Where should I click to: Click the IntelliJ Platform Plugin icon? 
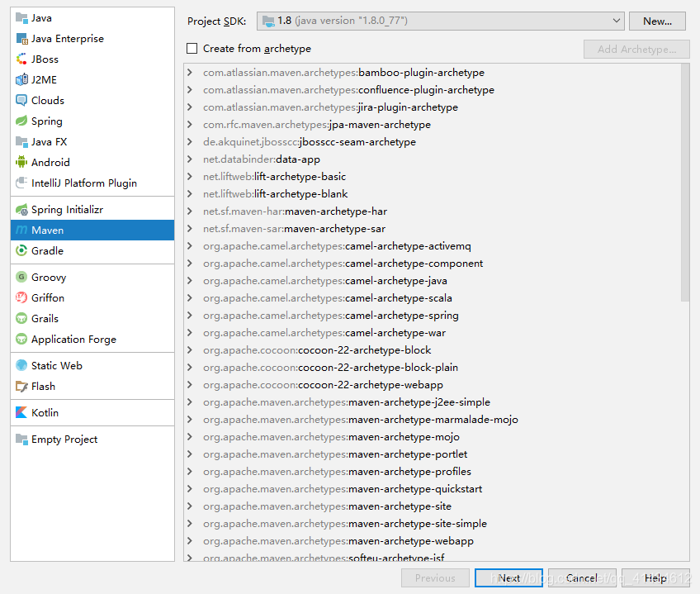point(21,183)
